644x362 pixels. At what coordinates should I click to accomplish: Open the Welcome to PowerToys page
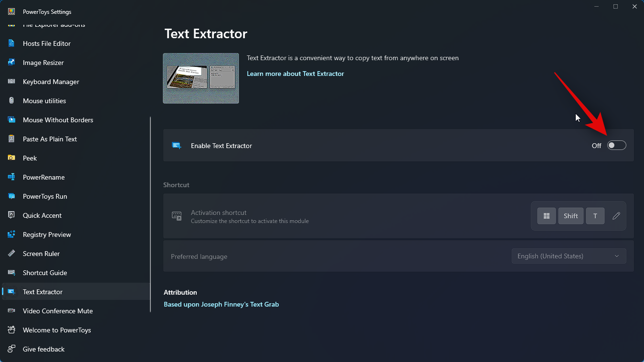click(x=57, y=330)
